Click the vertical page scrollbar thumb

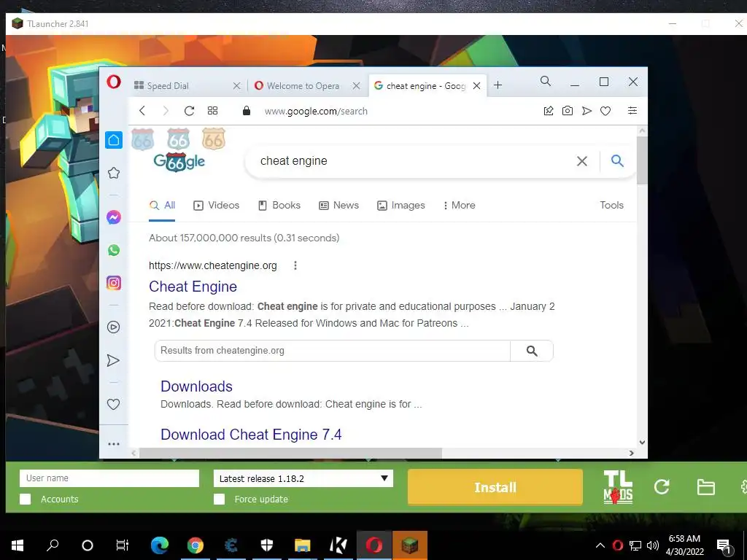tap(642, 160)
